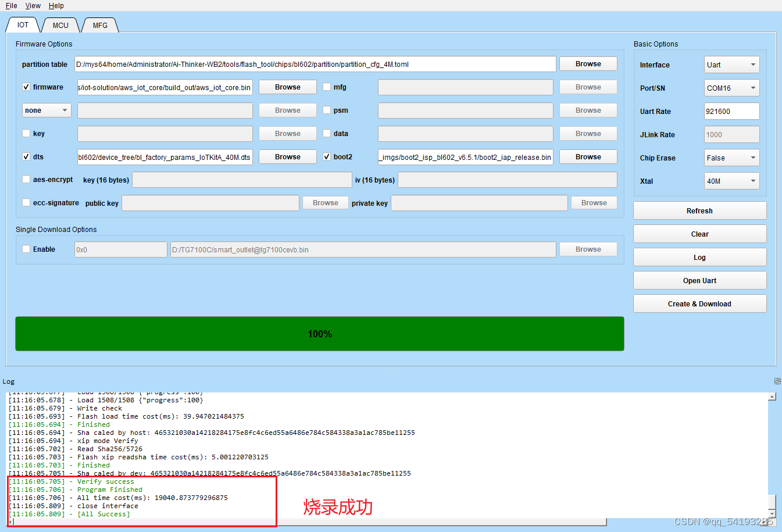Click the Log button
This screenshot has height=532, width=782.
click(699, 257)
